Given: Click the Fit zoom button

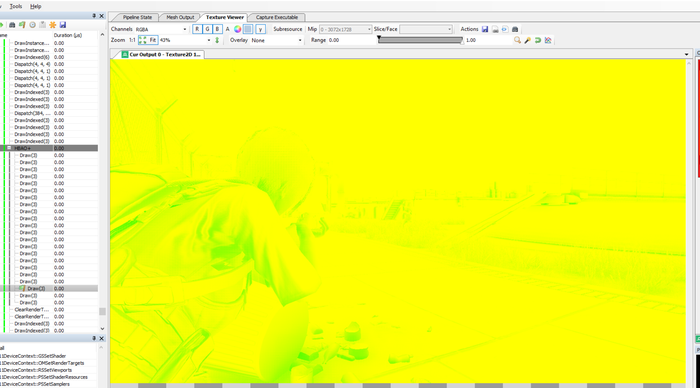Looking at the screenshot, I should (148, 40).
